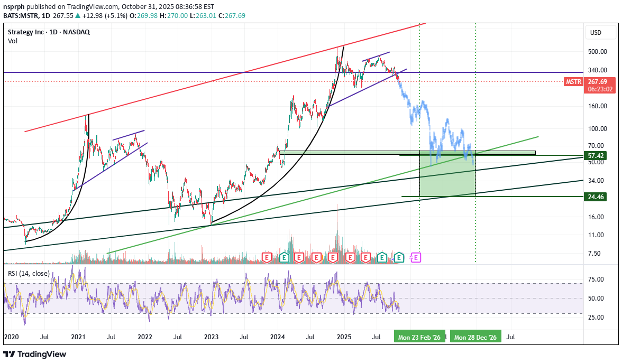Click the TradingView logo at bottom left
This screenshot has width=622, height=364.
coord(35,354)
